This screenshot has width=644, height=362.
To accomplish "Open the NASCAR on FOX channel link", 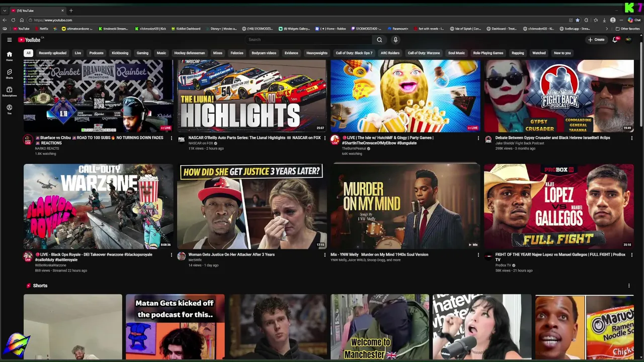I will pos(201,143).
